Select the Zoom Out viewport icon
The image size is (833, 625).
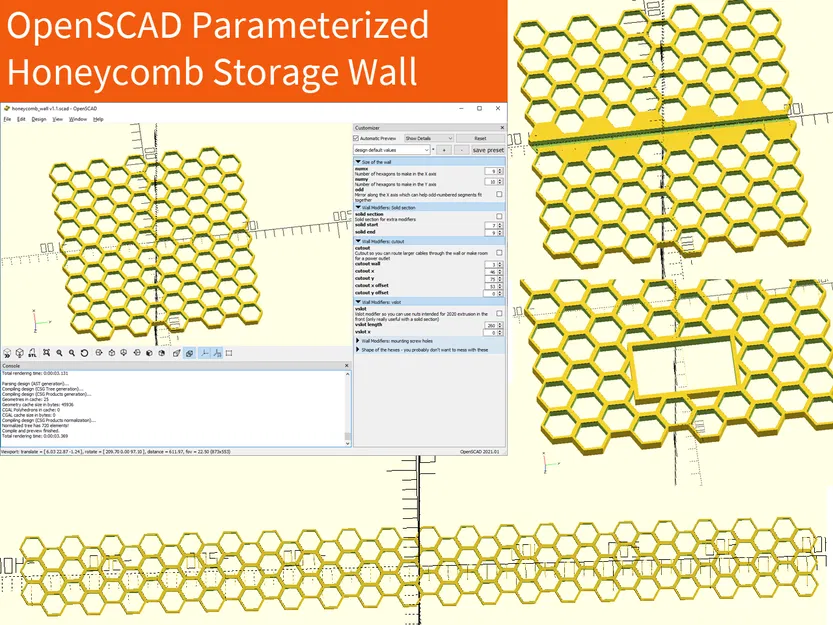73,353
